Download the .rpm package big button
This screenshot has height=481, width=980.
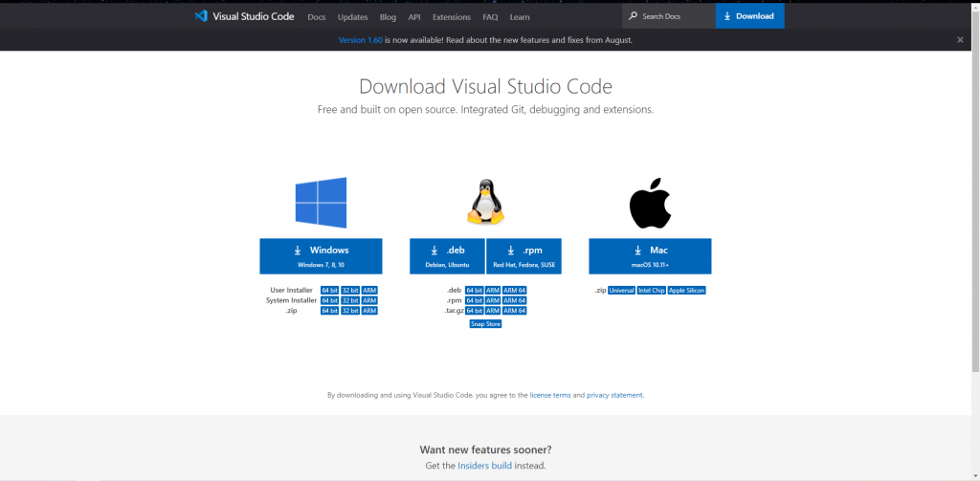[523, 256]
